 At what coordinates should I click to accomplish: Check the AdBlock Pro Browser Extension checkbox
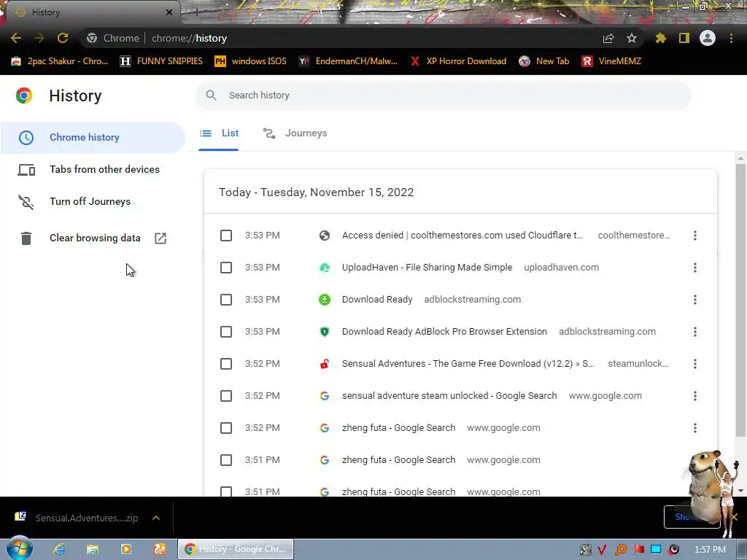tap(226, 332)
